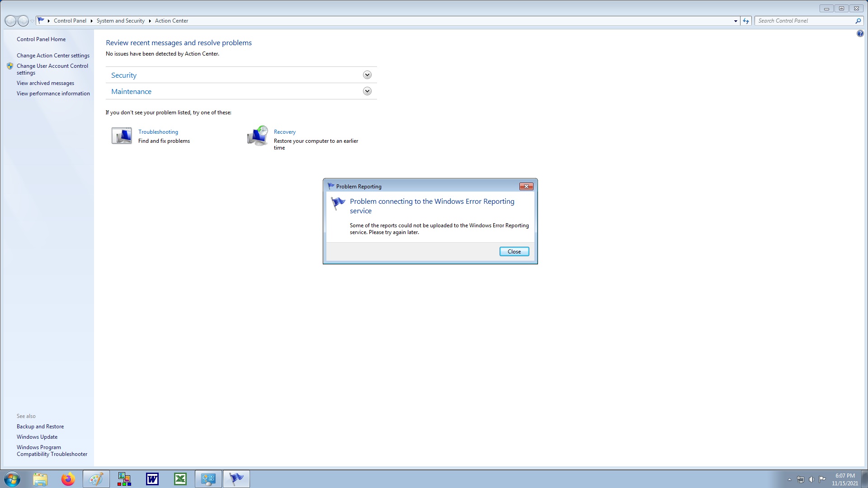Click View performance information
The height and width of the screenshot is (488, 868).
tap(53, 94)
